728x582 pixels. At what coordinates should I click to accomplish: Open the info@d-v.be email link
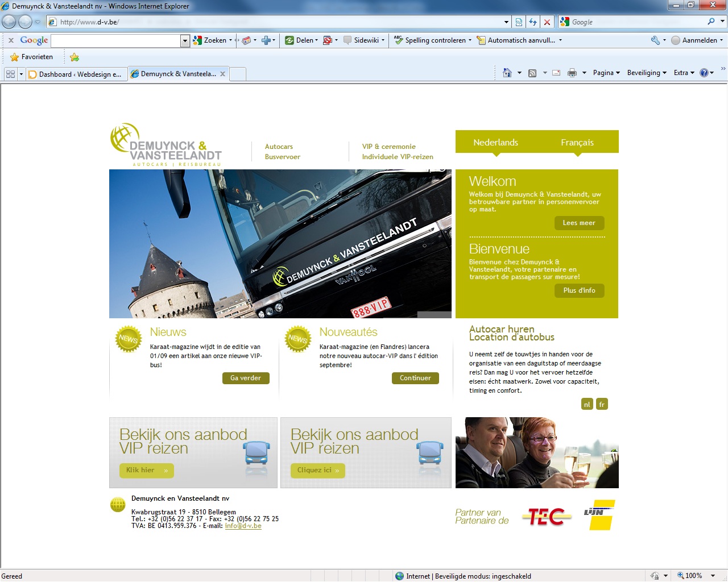(x=243, y=526)
